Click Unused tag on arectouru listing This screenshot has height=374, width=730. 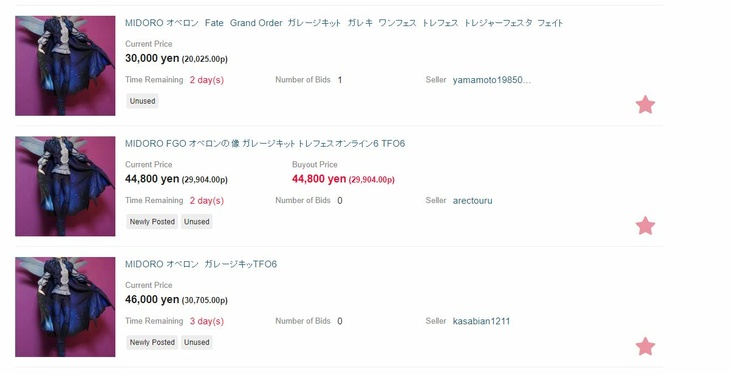(196, 222)
